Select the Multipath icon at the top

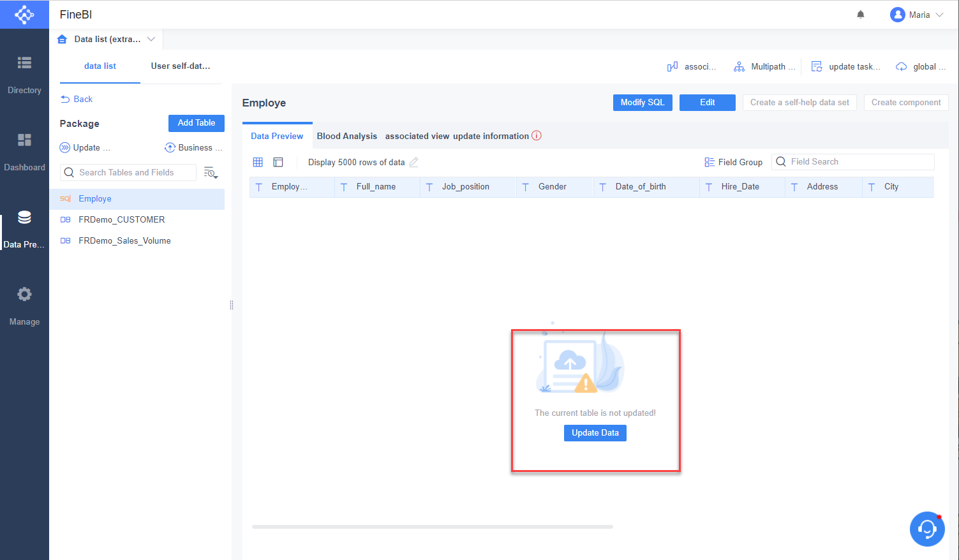739,66
